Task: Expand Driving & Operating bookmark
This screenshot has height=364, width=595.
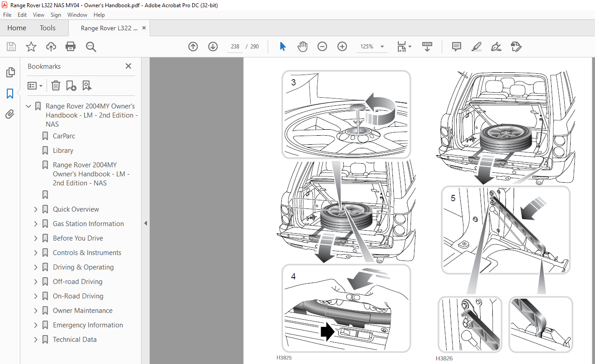Action: click(36, 267)
